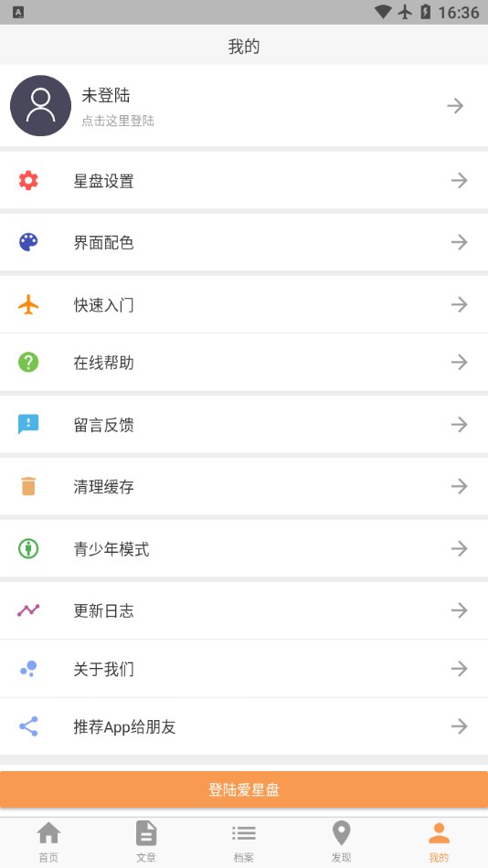Expand the arrow beside 在线帮助

click(459, 362)
